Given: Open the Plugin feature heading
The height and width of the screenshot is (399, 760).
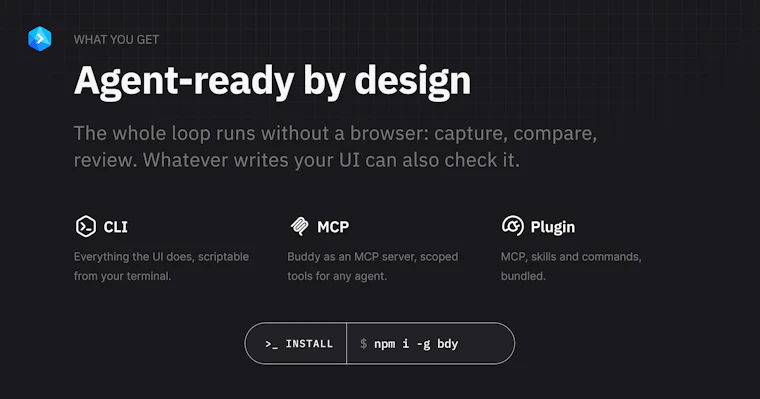Looking at the screenshot, I should [553, 227].
